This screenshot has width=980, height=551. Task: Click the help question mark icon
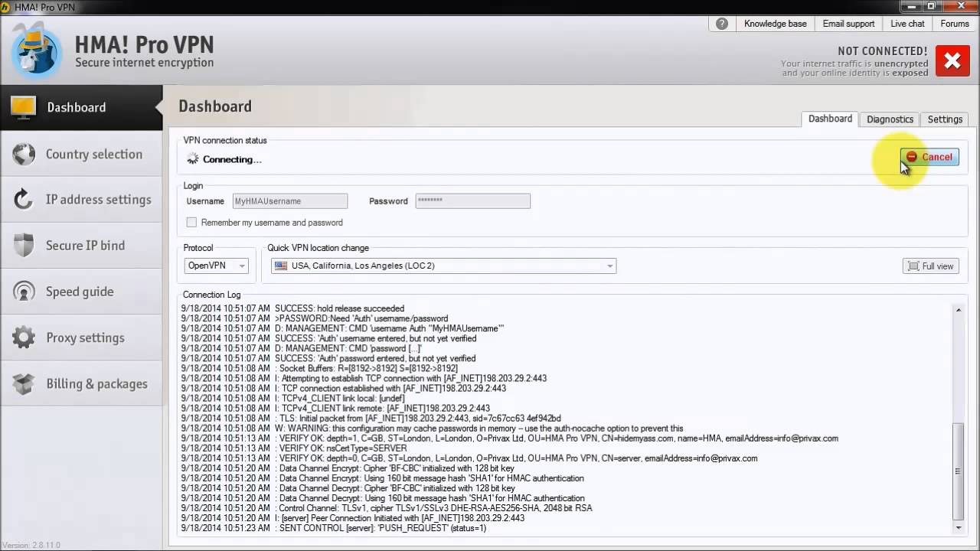pyautogui.click(x=722, y=24)
